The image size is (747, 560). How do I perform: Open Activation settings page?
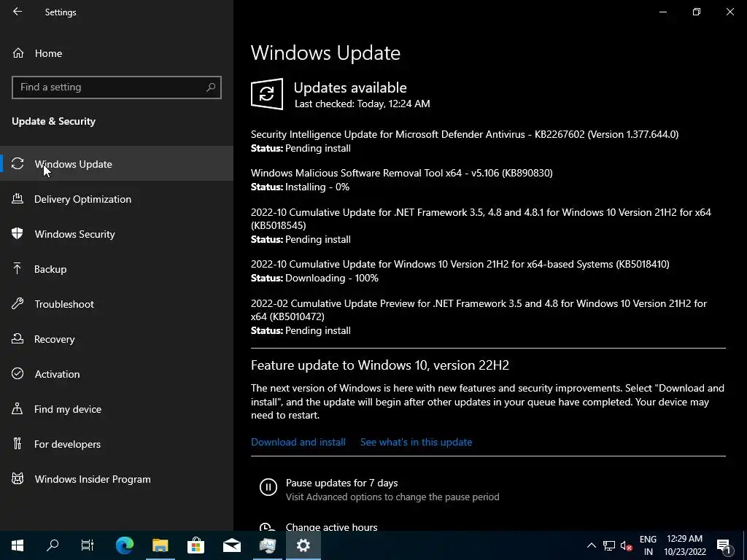tap(117, 373)
